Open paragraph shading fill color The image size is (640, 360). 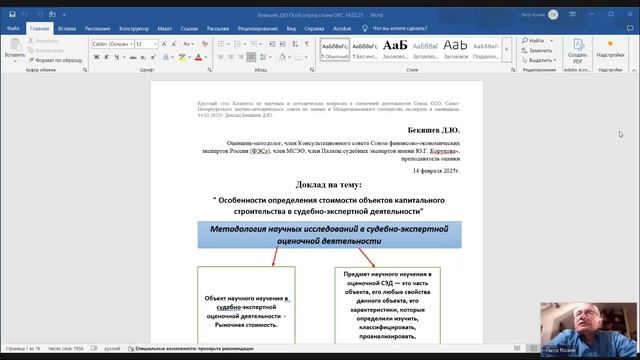click(282, 57)
